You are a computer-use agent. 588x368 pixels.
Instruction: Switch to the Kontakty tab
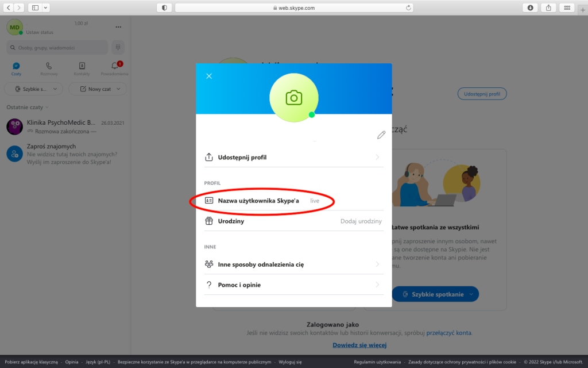click(82, 69)
